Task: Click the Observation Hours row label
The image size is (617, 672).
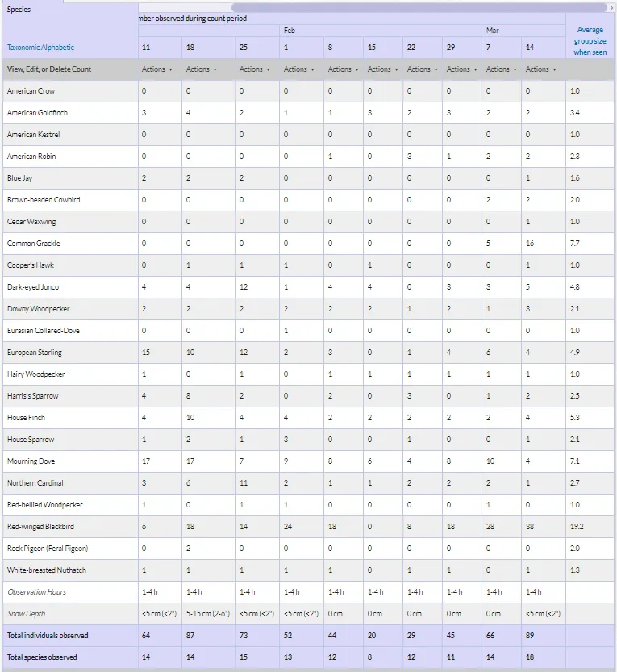Action: click(37, 592)
